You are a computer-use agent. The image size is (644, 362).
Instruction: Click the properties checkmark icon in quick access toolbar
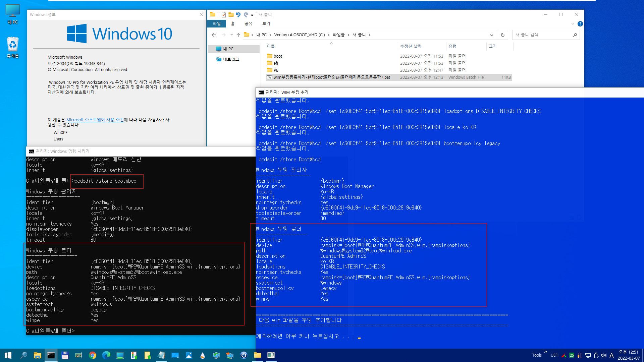(224, 14)
